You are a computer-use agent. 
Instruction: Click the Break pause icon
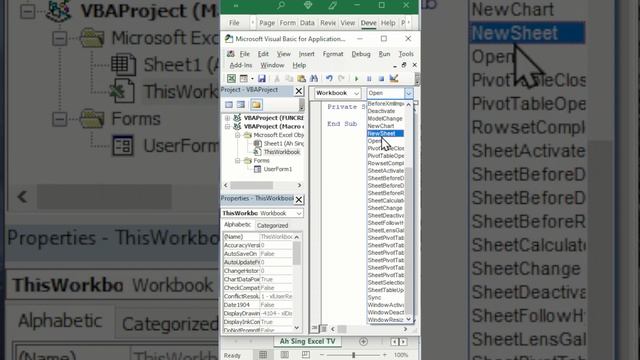tap(369, 78)
